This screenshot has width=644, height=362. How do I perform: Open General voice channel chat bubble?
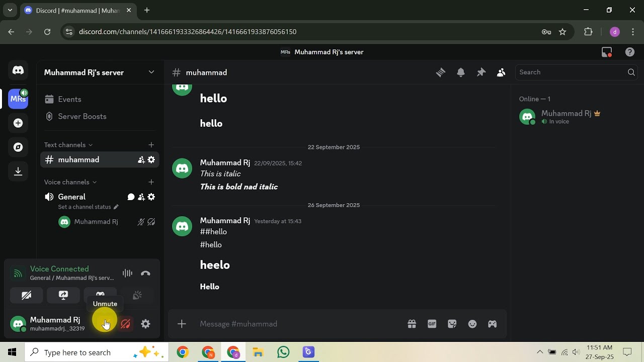click(131, 197)
